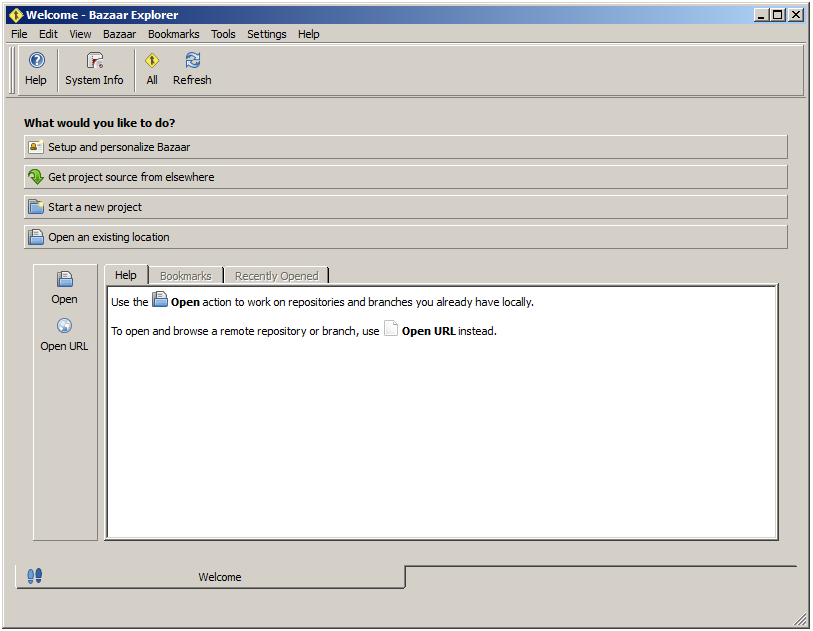Image resolution: width=813 pixels, height=631 pixels.
Task: Show System Info from toolbar
Action: [x=94, y=69]
